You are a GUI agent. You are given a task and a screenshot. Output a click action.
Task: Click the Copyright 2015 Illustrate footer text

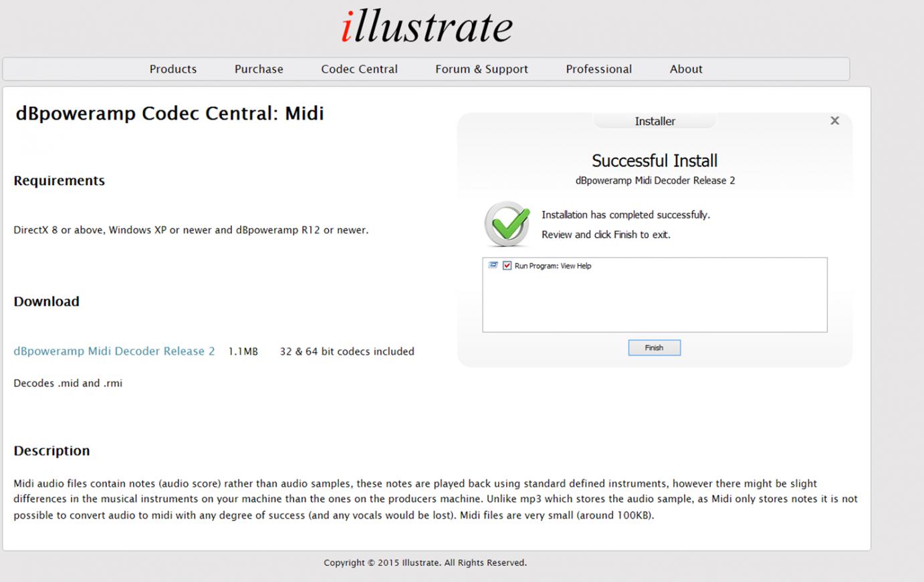coord(425,563)
